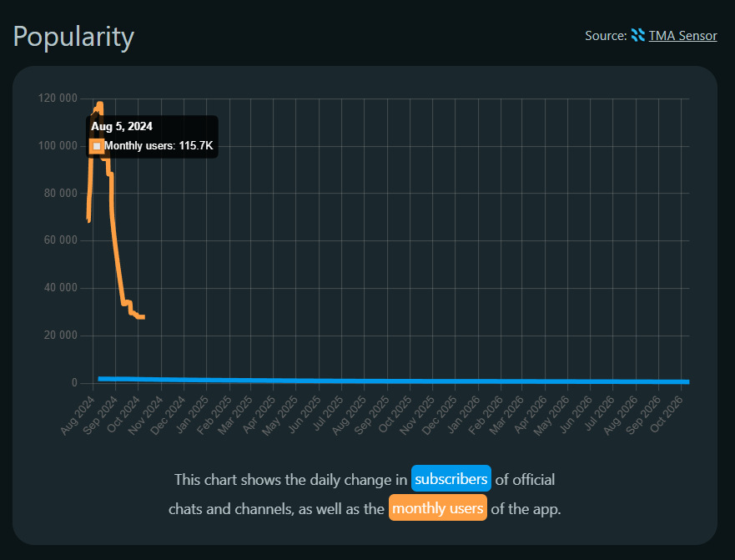
Task: Click the 'Monthly users: 115.7K' tooltip value
Action: (159, 146)
